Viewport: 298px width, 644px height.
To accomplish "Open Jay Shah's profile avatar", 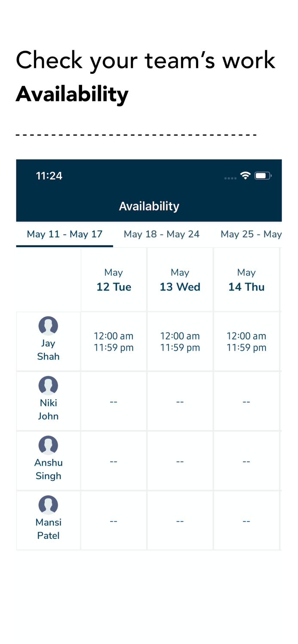I will point(48,326).
